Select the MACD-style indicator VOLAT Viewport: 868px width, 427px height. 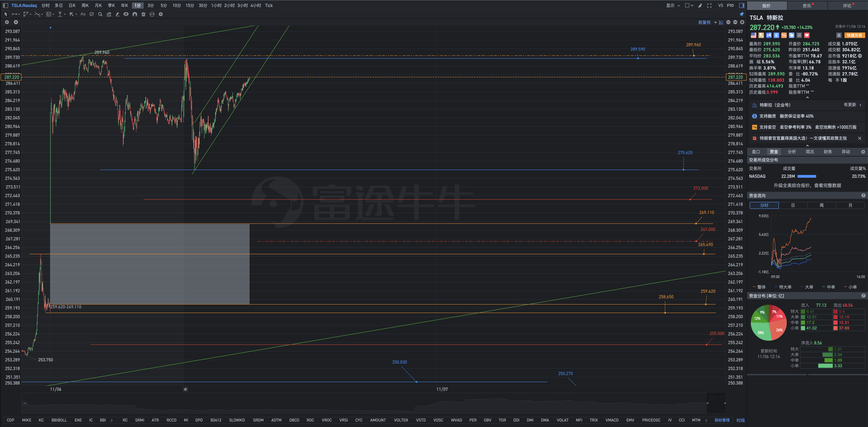coord(563,420)
